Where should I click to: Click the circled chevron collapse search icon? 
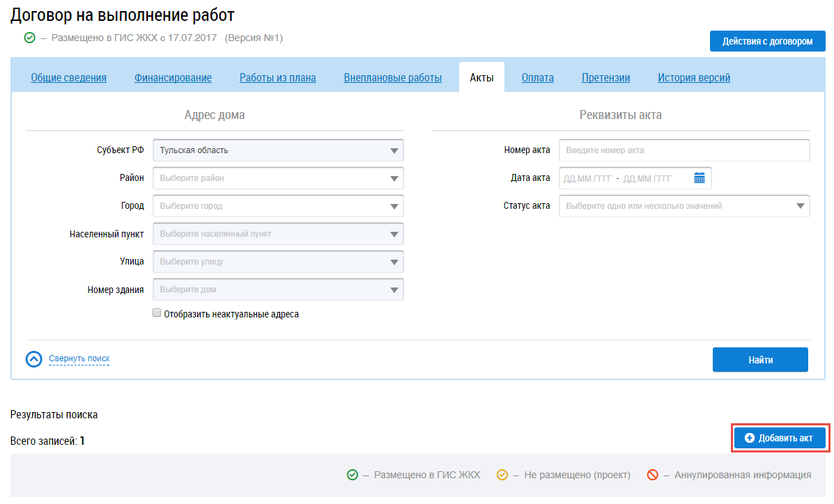(x=34, y=359)
